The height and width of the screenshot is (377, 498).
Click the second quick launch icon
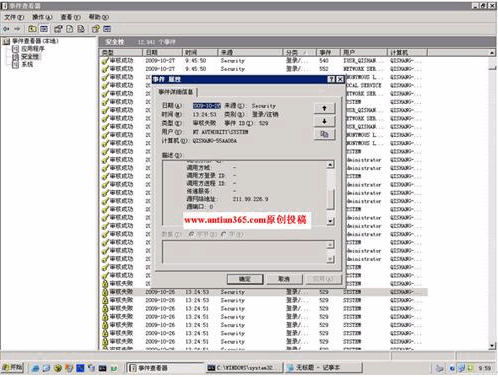pyautogui.click(x=46, y=368)
